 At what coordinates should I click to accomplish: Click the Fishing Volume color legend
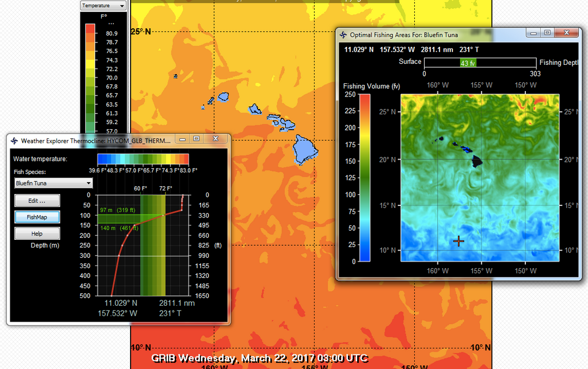pyautogui.click(x=365, y=177)
